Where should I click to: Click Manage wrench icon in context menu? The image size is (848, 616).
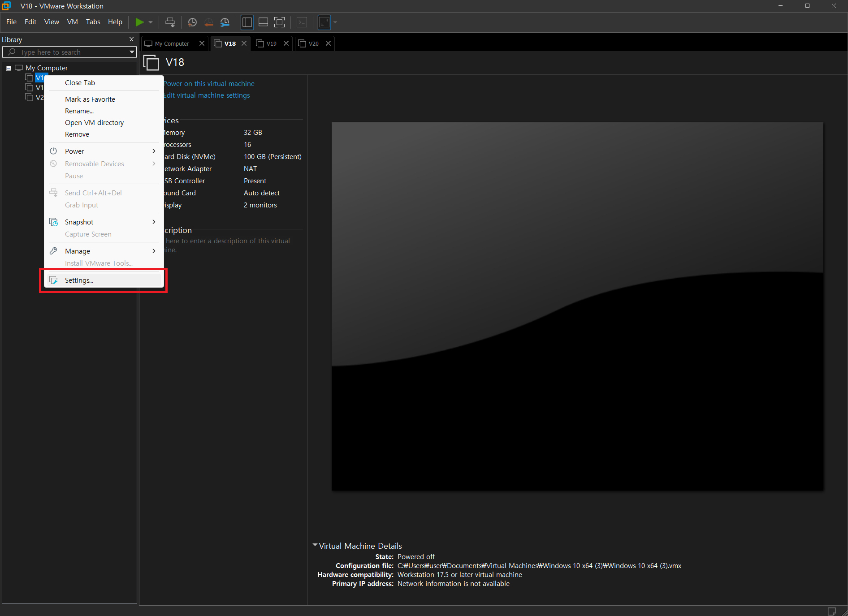pos(53,251)
